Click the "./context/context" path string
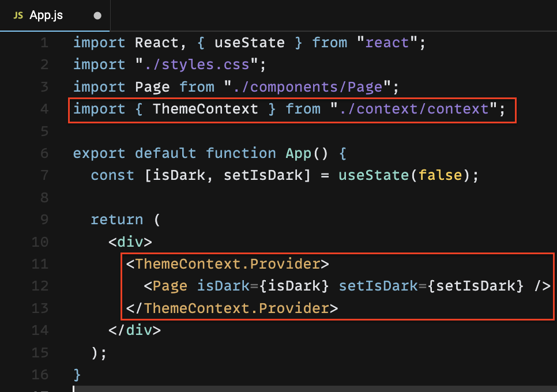Viewport: 557px width, 392px height. 413,109
